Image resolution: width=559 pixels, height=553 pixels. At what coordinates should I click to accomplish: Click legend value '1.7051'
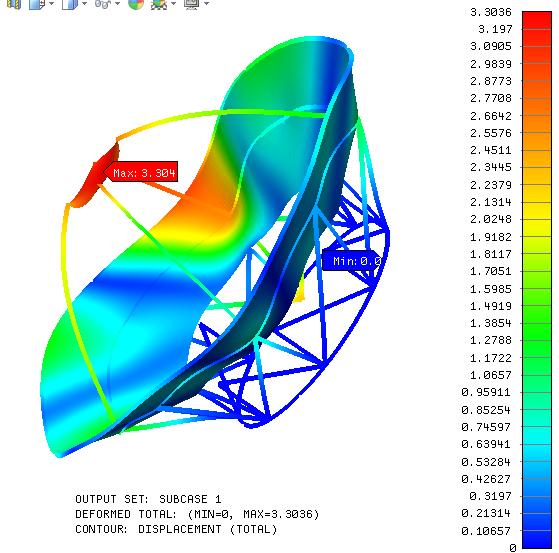[491, 271]
